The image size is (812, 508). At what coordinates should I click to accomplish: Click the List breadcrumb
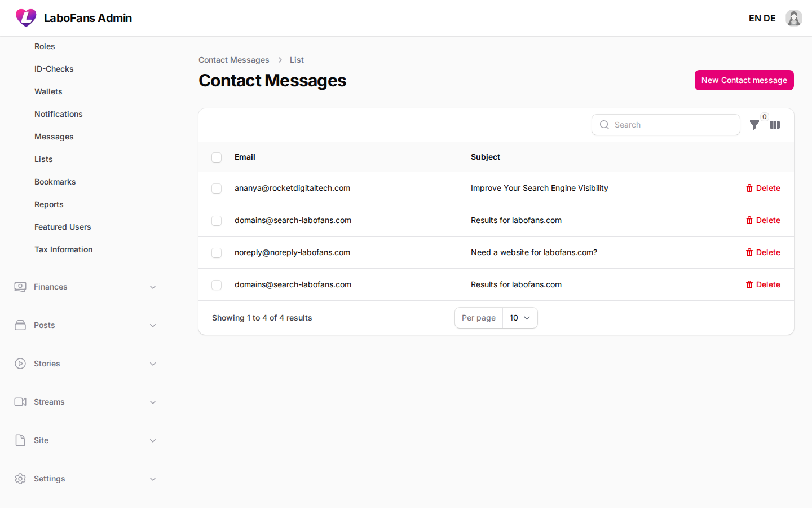[297, 60]
